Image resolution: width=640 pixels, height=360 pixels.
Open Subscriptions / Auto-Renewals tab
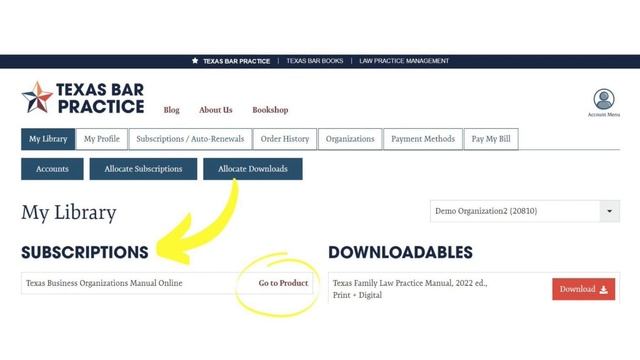(x=190, y=139)
